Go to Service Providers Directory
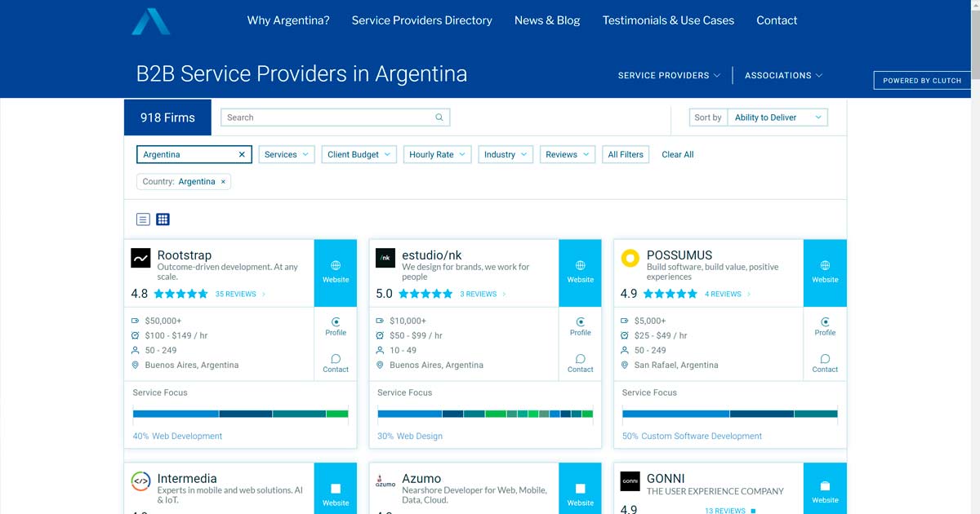This screenshot has width=980, height=514. coord(422,20)
